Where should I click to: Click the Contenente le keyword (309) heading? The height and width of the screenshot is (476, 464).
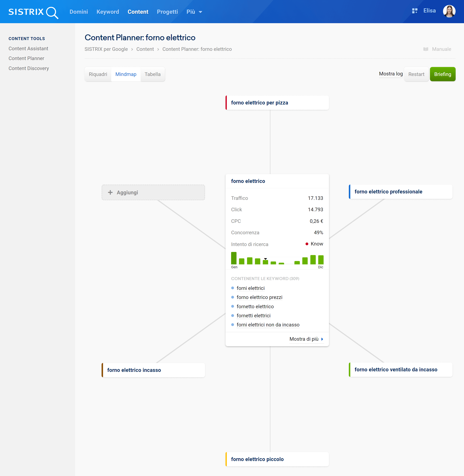pyautogui.click(x=265, y=278)
